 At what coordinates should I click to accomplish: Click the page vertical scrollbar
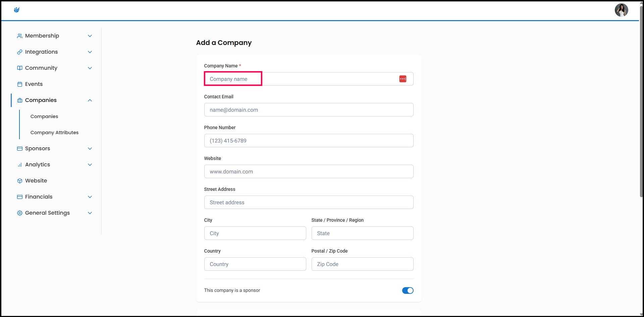click(x=641, y=101)
